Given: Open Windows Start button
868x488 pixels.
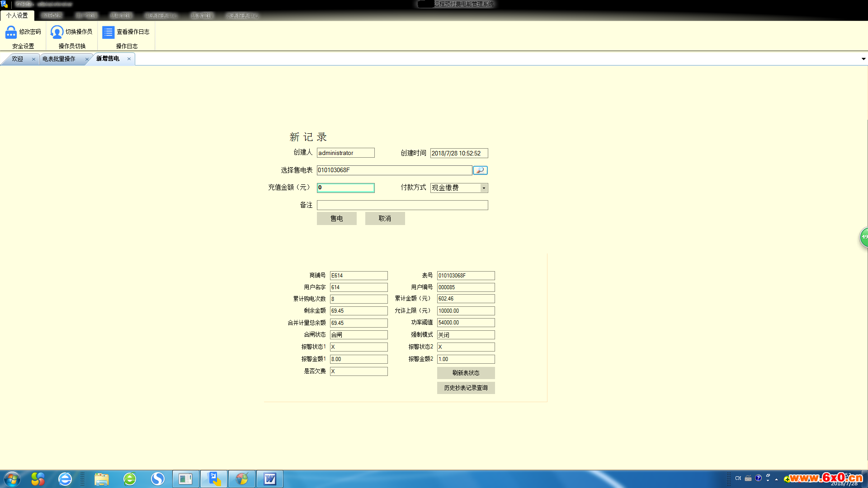Looking at the screenshot, I should tap(12, 479).
